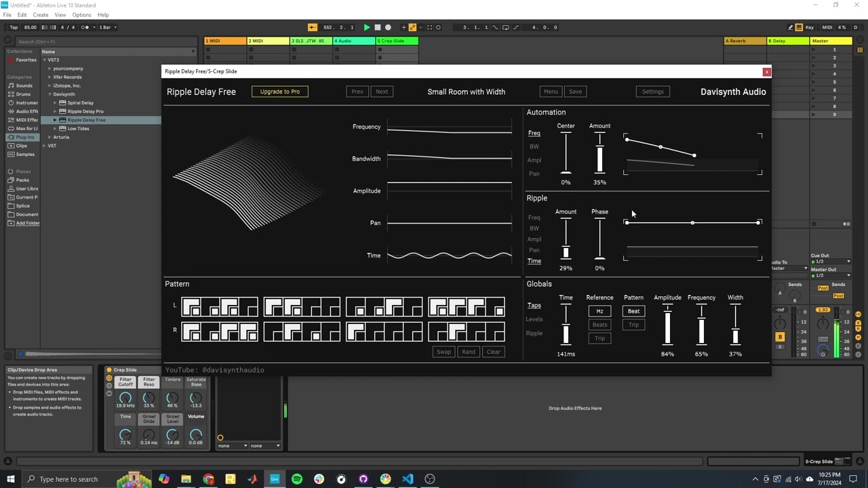Toggle the MIDI map mode switch

click(x=827, y=27)
